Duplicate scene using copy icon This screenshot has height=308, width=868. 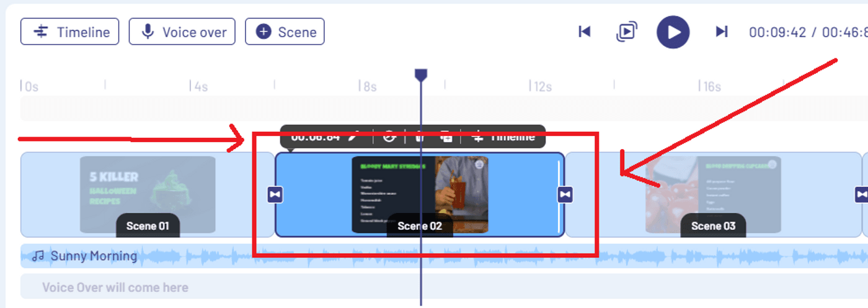[x=446, y=137]
